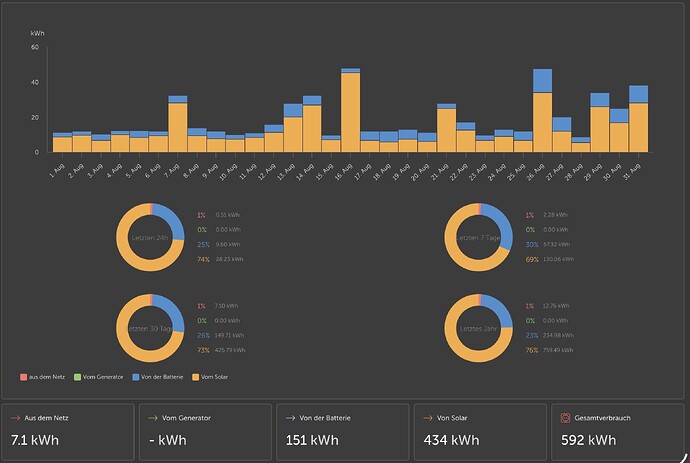Viewport: 690px width, 463px height.
Task: Click the 'Letzten 24h' donut chart
Action: pos(150,237)
